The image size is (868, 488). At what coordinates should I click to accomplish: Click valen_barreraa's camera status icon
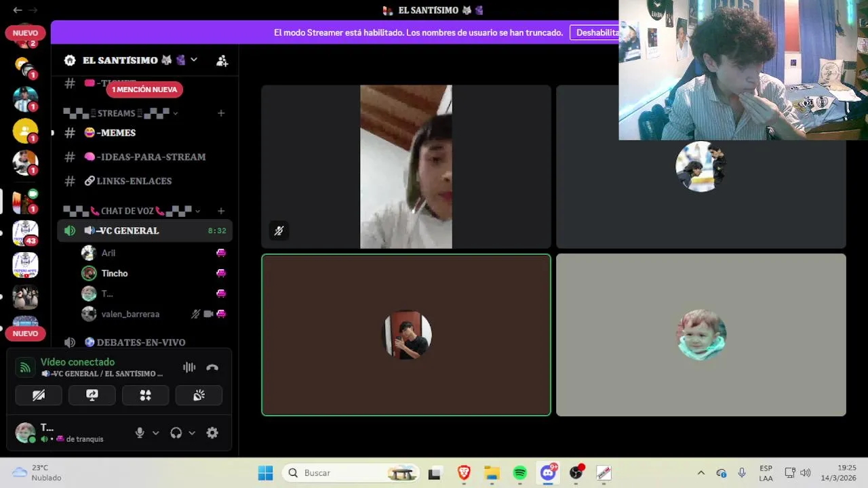point(208,314)
